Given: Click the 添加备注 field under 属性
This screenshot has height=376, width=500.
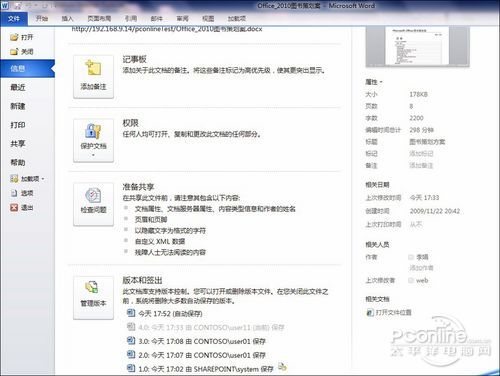Looking at the screenshot, I should coord(421,165).
